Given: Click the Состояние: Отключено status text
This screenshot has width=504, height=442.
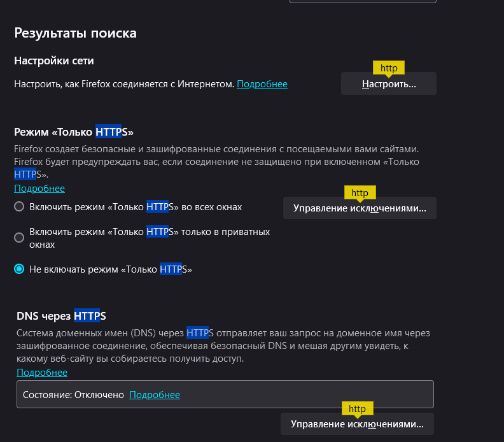Looking at the screenshot, I should 73,395.
